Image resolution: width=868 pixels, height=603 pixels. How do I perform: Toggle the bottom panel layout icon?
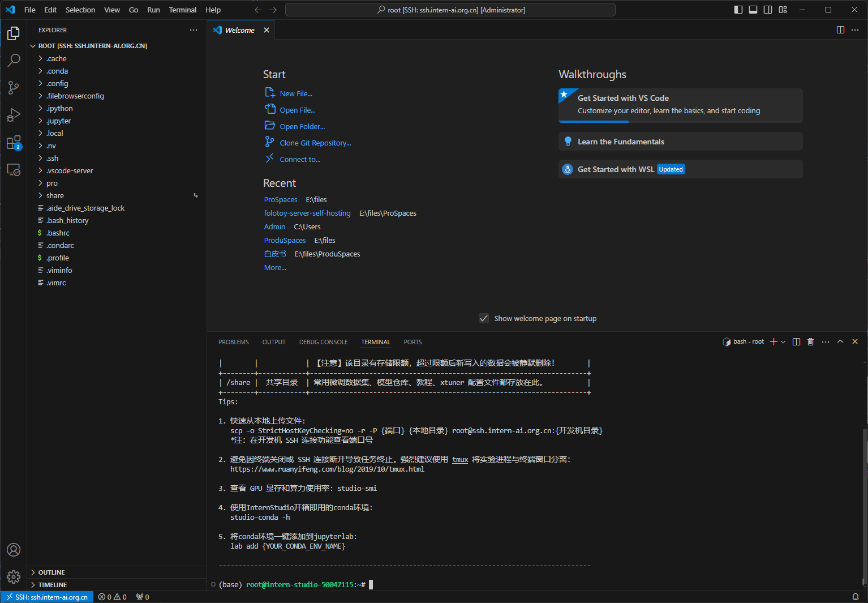[753, 10]
